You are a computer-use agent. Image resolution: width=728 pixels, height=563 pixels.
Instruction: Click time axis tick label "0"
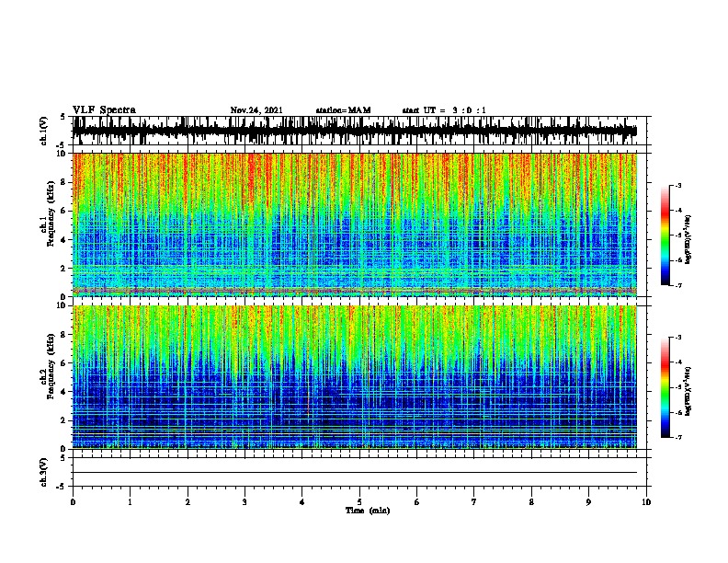(73, 502)
